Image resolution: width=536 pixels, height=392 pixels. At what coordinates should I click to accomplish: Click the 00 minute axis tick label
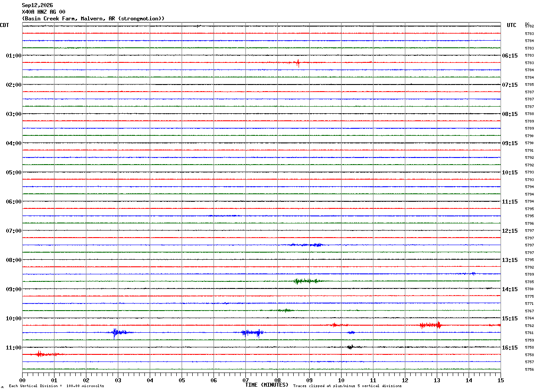pyautogui.click(x=22, y=380)
